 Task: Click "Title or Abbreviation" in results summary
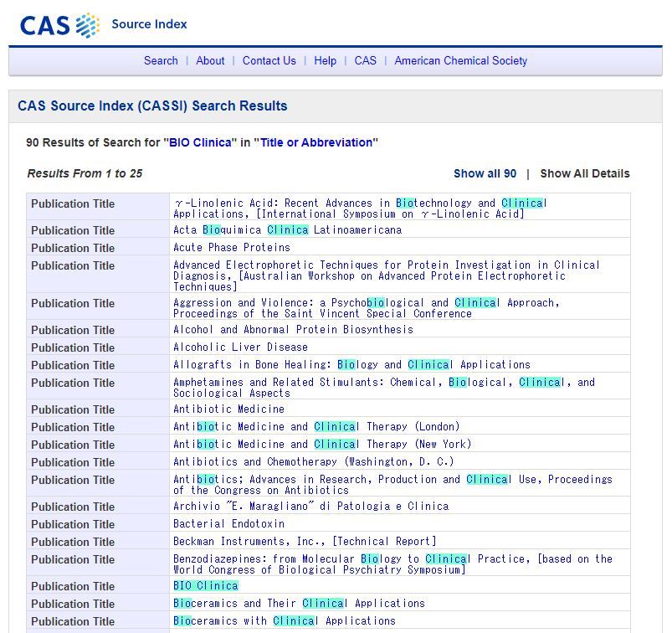point(316,142)
